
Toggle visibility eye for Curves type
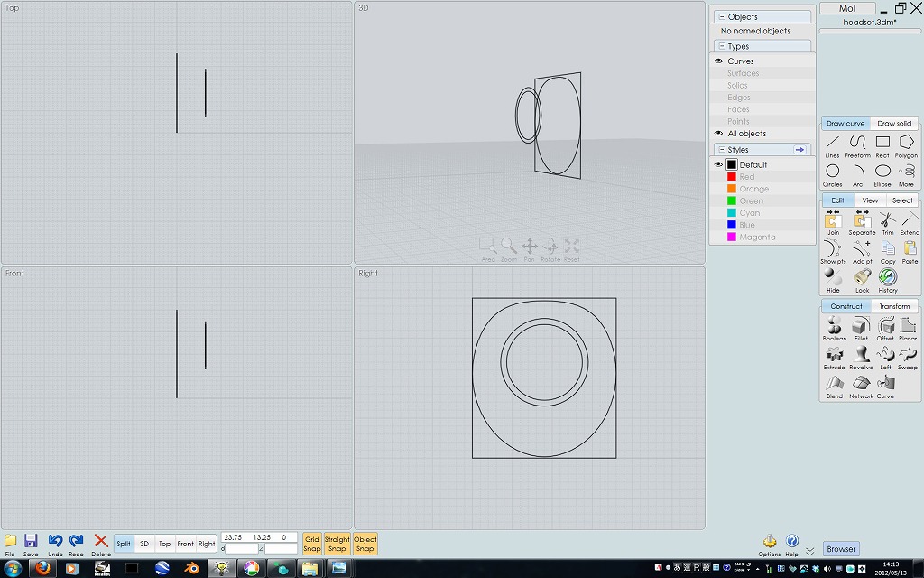[718, 61]
